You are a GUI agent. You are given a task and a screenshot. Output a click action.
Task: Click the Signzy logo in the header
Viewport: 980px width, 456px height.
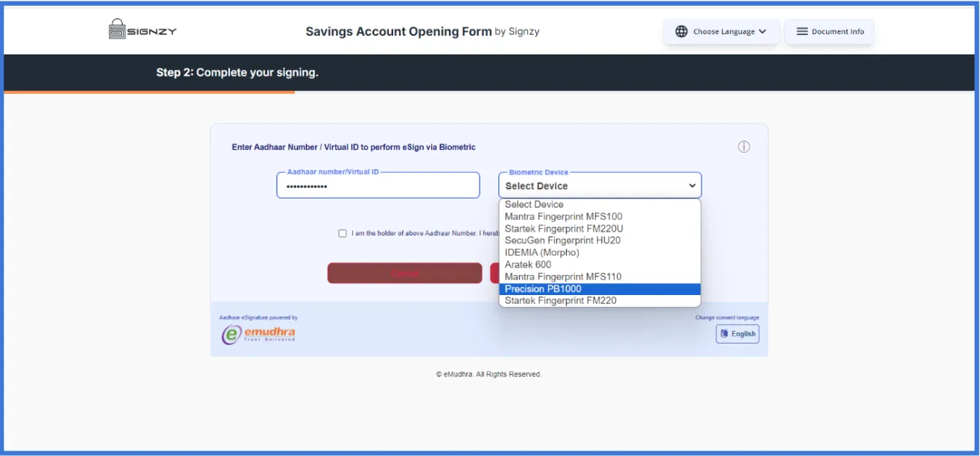tap(143, 30)
